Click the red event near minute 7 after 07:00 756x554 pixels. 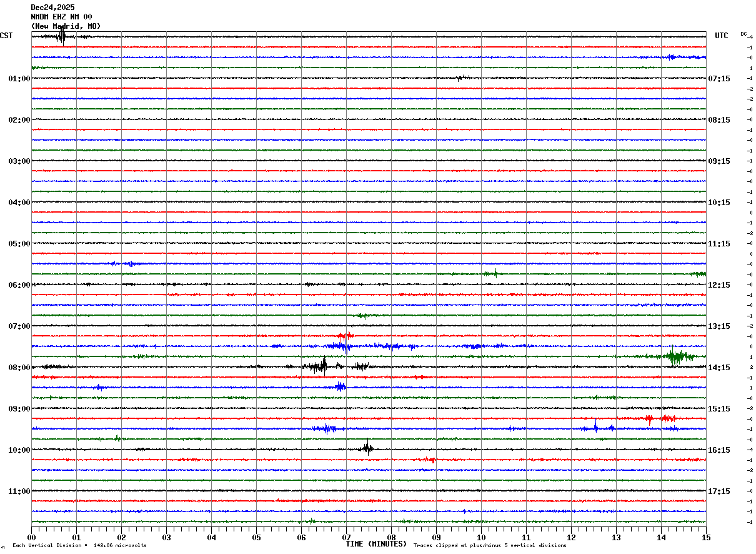[346, 335]
